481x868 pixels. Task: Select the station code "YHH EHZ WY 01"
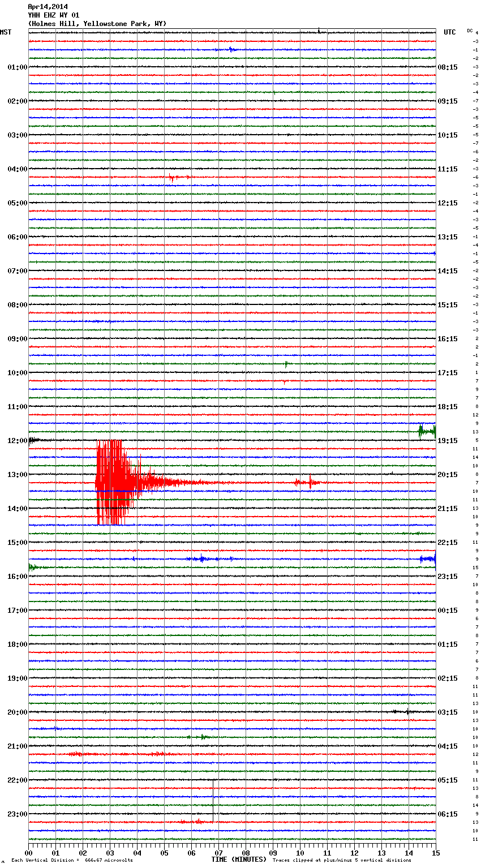coord(54,15)
